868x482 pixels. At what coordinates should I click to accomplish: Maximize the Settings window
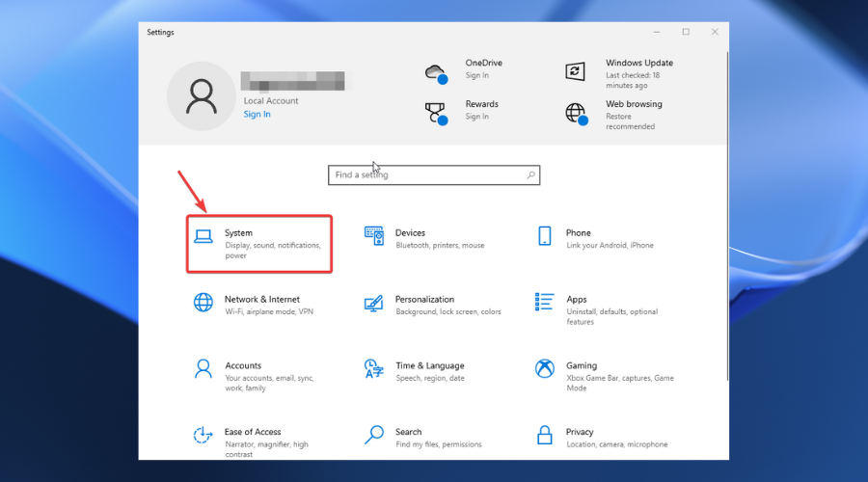click(686, 32)
